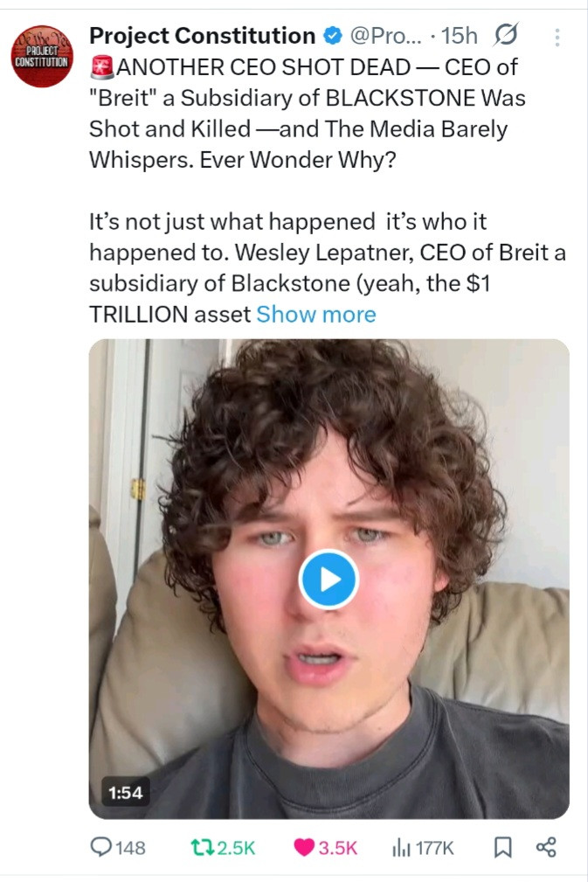The width and height of the screenshot is (588, 882).
Task: Expand the post with Show more
Action: point(315,315)
